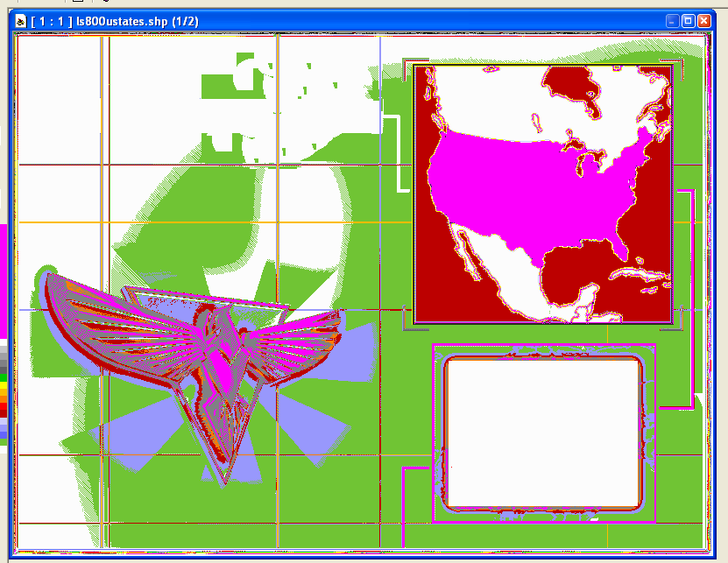The height and width of the screenshot is (563, 728).
Task: Pick the magenta swatch in left palette
Action: click(3, 280)
